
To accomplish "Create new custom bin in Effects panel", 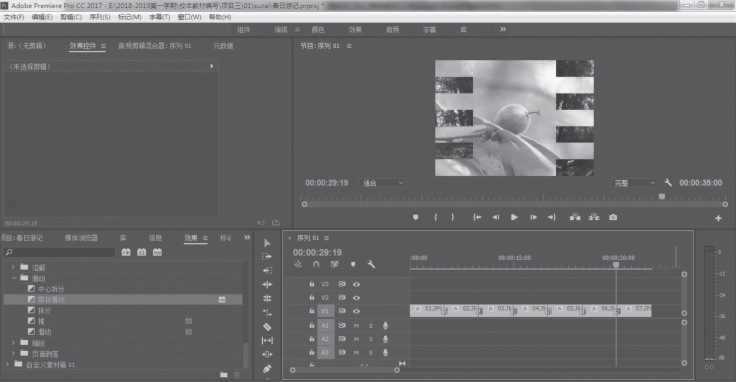I will coord(223,374).
